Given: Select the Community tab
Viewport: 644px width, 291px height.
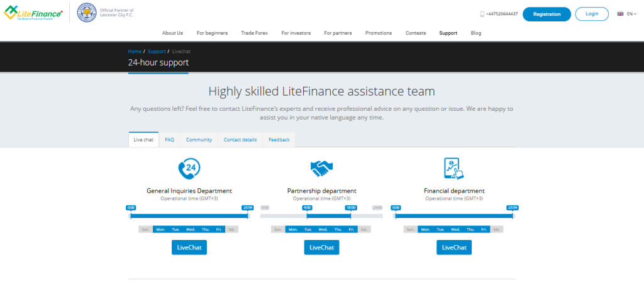Looking at the screenshot, I should coord(199,140).
